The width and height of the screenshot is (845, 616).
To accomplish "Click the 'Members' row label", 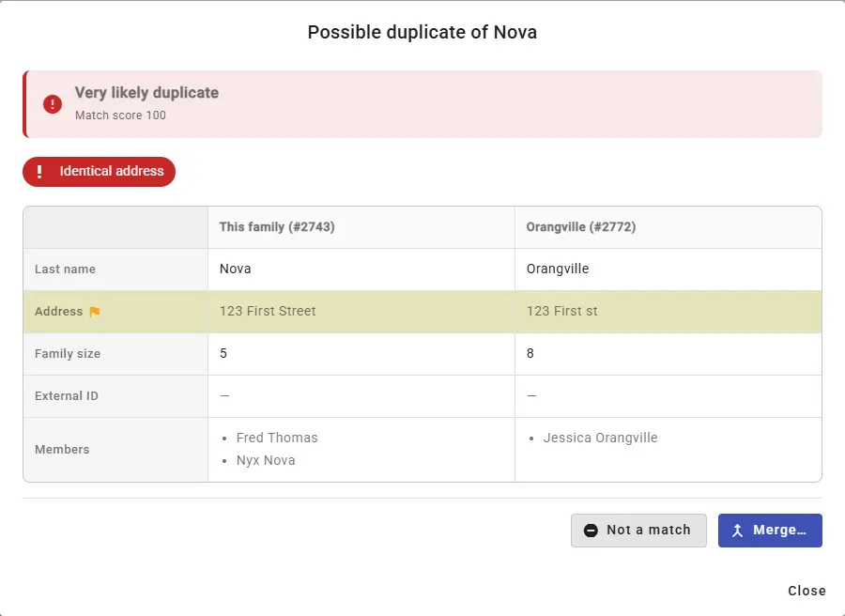I will click(x=62, y=450).
